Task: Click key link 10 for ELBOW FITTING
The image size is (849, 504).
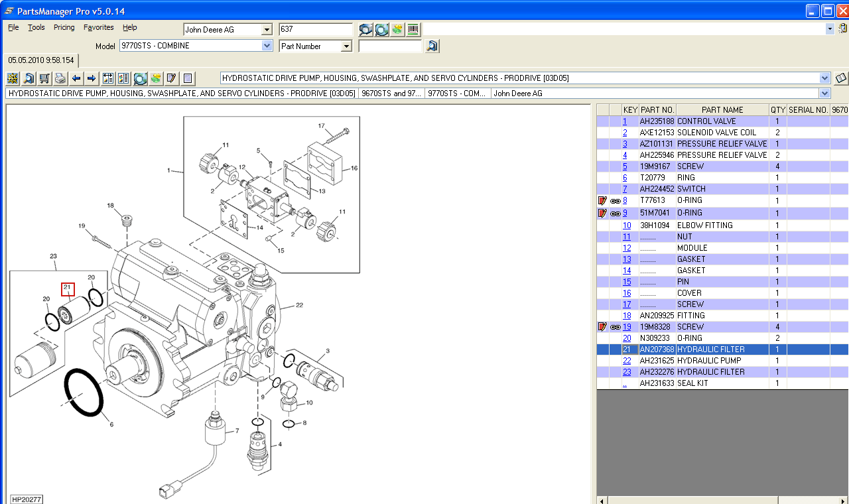Action: tap(627, 225)
